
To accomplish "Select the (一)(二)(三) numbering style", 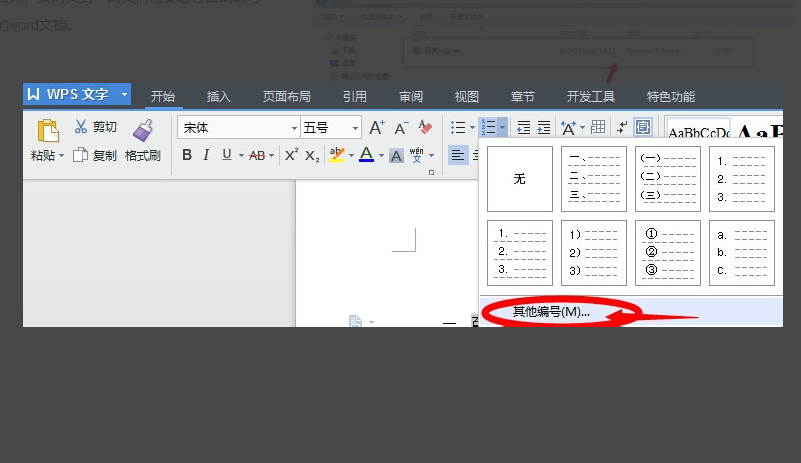I will point(668,179).
